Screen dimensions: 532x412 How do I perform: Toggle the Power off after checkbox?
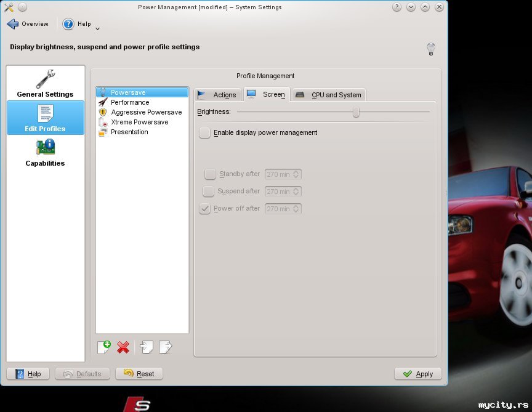tap(205, 209)
